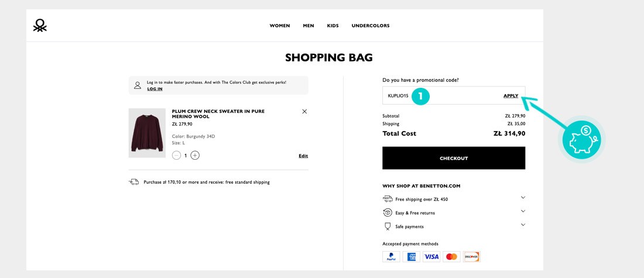Open the UNDERCOLORS menu
This screenshot has width=644, height=278.
click(371, 26)
